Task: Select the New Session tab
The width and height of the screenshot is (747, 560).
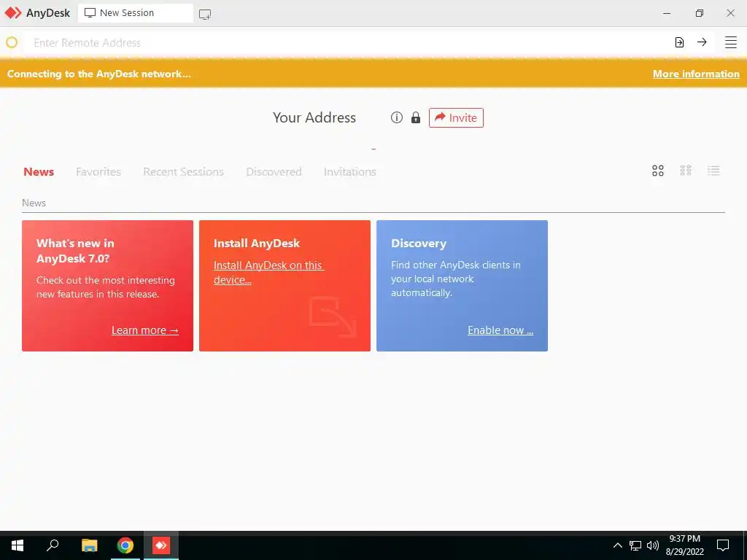Action: click(x=135, y=13)
